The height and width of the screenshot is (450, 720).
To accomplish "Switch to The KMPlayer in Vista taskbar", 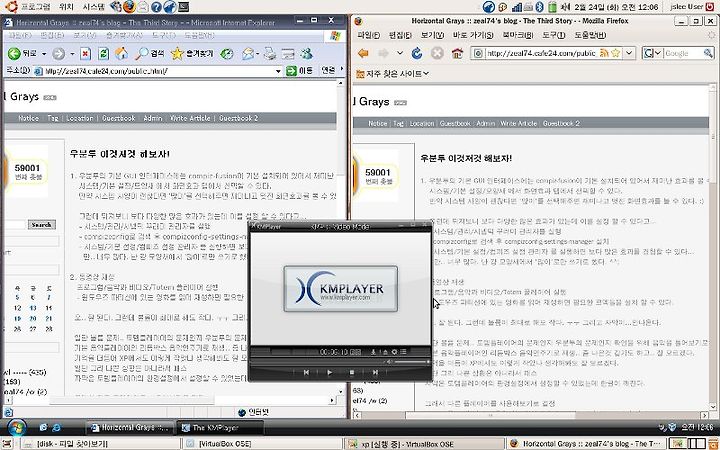I will [x=220, y=427].
